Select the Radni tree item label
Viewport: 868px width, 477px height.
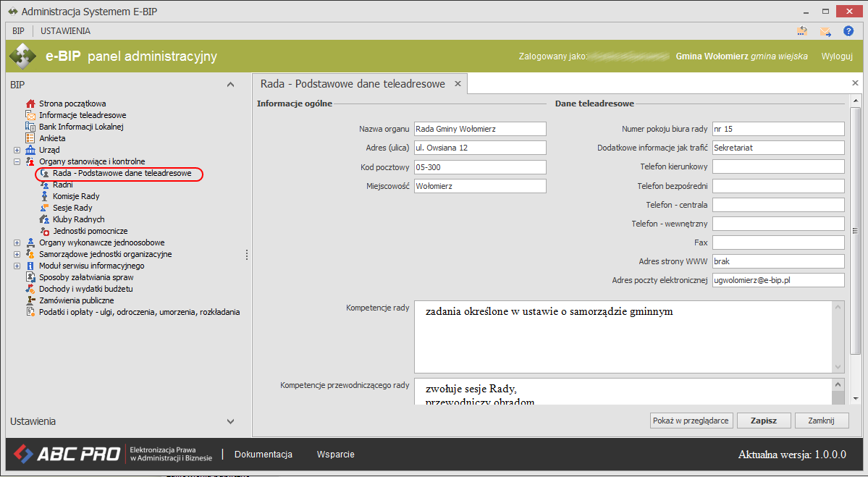pyautogui.click(x=62, y=185)
